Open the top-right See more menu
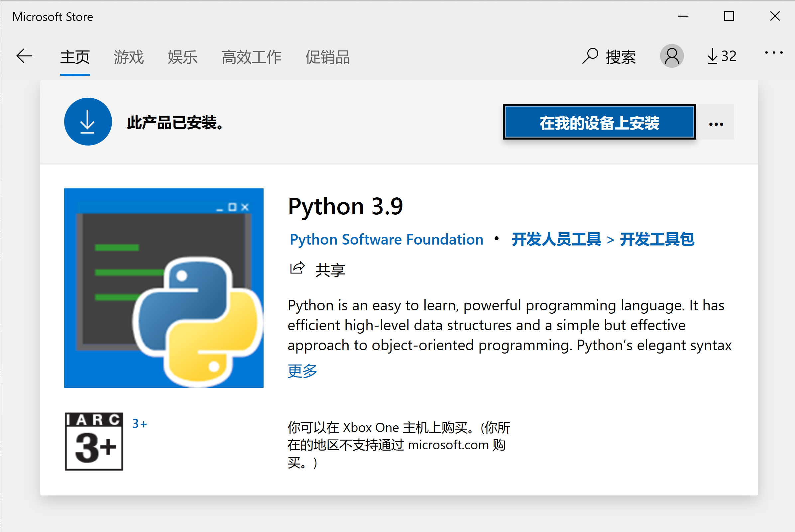The image size is (795, 532). 774,53
